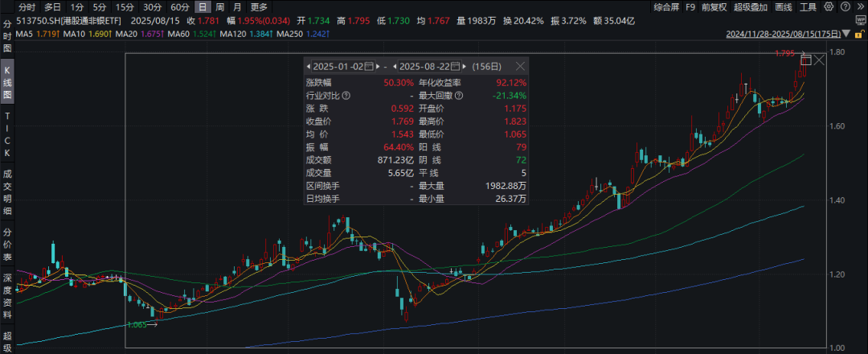Click 振幅 value 64.40%
Screen dimensions: 868x354
[x=399, y=146]
